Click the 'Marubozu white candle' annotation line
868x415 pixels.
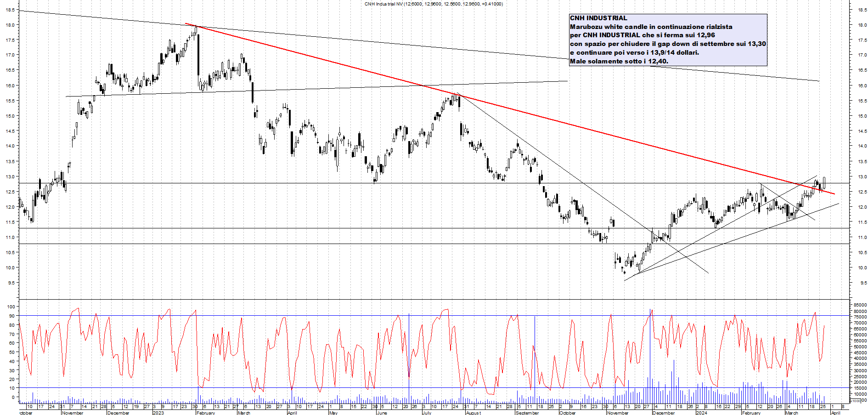651,27
